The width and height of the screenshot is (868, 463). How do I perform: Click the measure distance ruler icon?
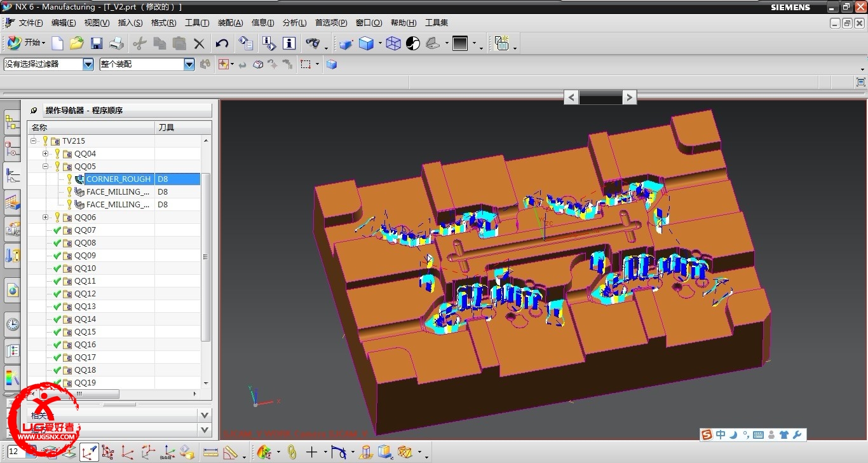click(210, 452)
